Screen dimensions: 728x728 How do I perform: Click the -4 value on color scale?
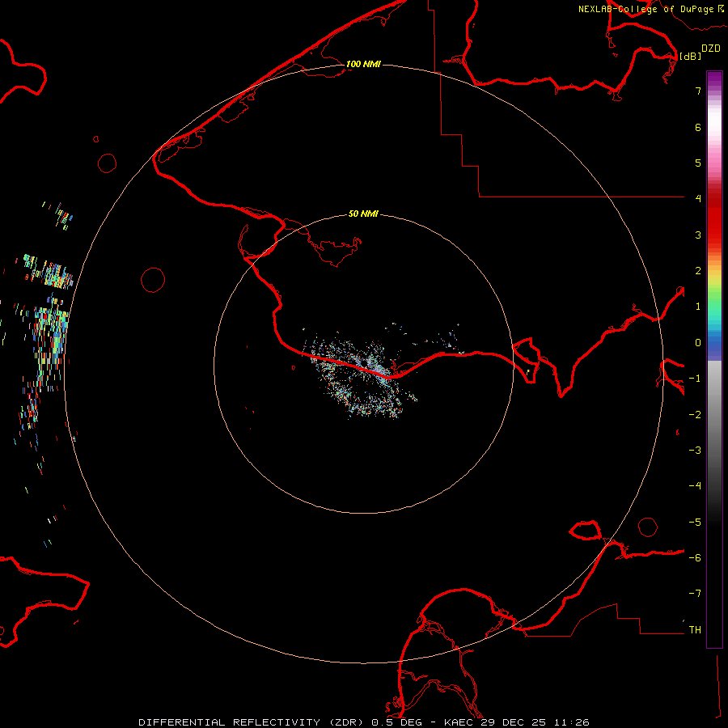click(695, 486)
